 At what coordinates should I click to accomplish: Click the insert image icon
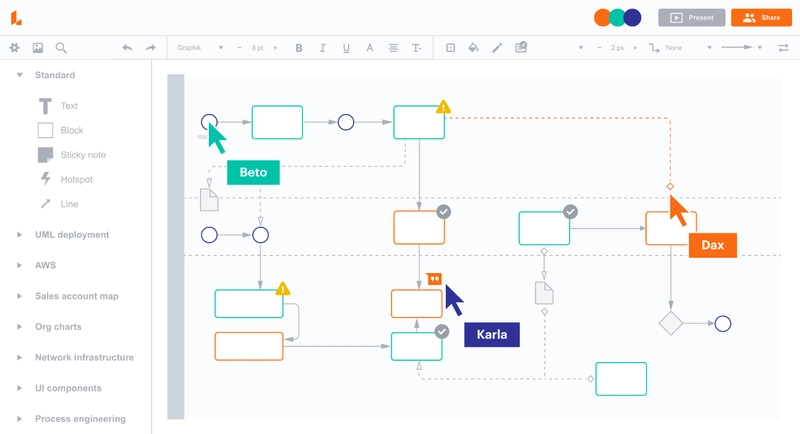[x=38, y=48]
